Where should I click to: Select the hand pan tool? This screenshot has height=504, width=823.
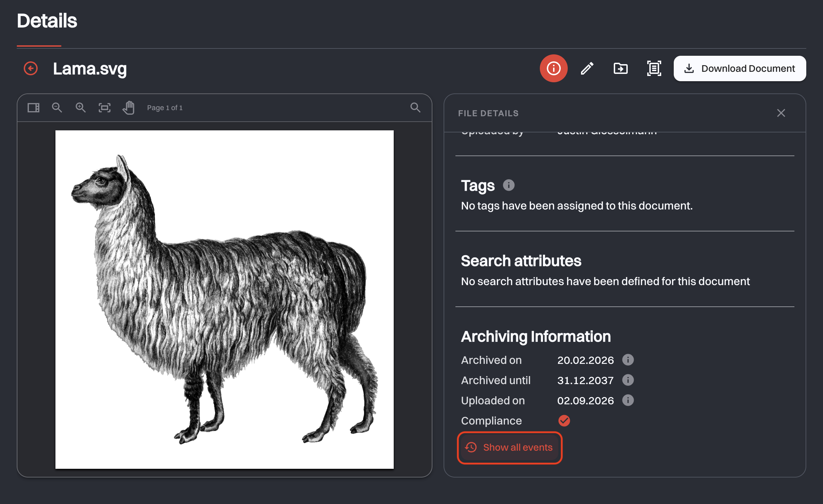click(x=128, y=108)
